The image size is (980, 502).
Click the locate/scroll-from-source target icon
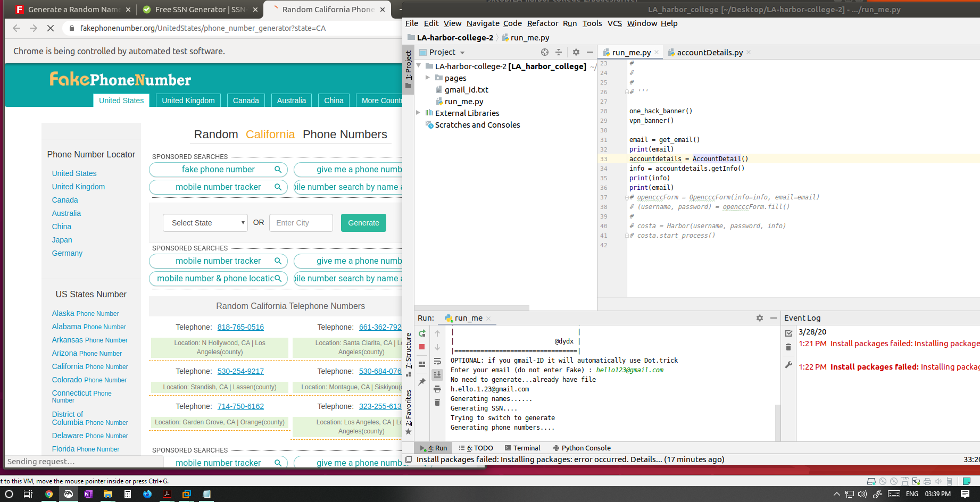point(544,52)
